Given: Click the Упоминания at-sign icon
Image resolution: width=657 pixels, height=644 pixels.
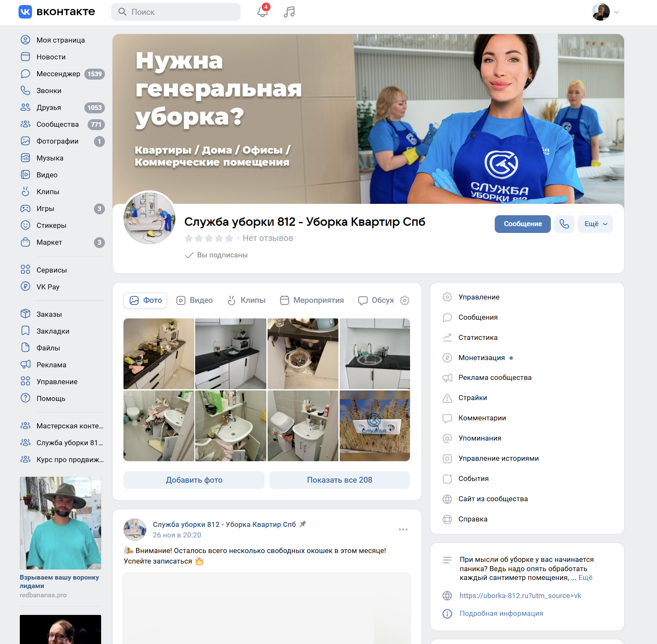Looking at the screenshot, I should pos(447,438).
